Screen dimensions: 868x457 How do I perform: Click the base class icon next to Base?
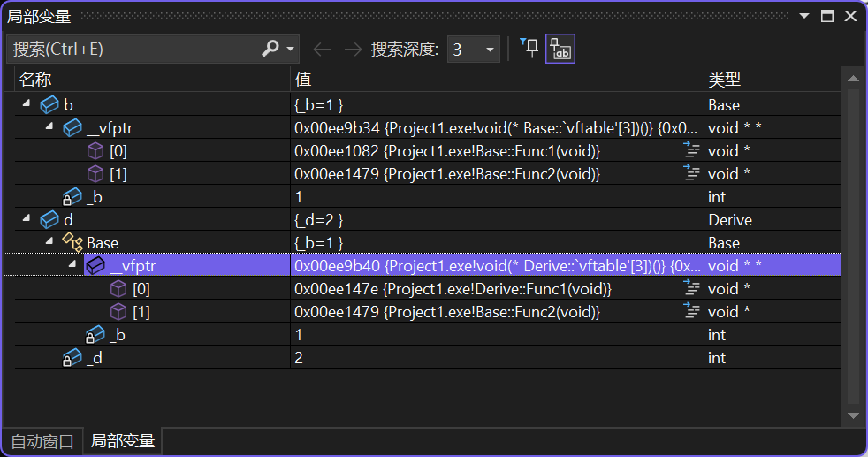[72, 242]
